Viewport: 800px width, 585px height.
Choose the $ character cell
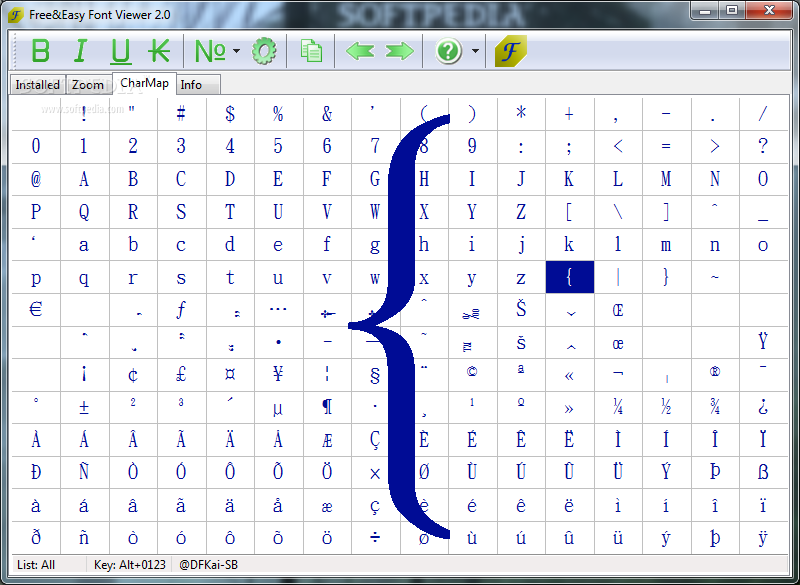230,113
